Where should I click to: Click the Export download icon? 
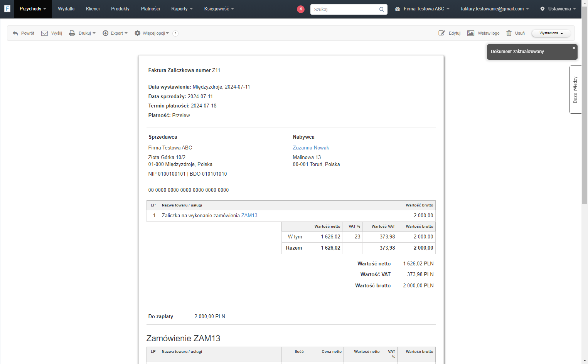click(x=105, y=33)
